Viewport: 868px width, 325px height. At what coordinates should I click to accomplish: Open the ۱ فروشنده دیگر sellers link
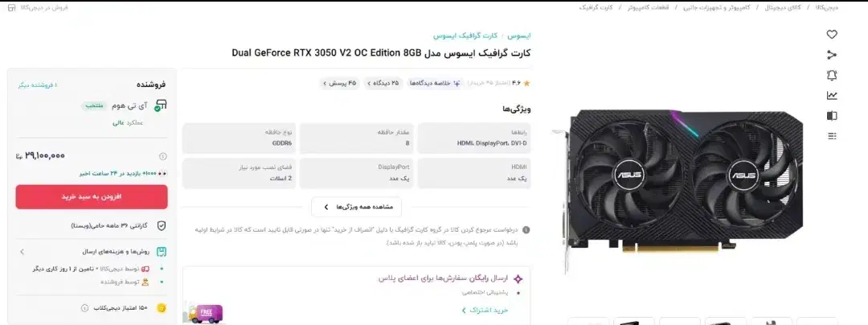[x=37, y=84]
